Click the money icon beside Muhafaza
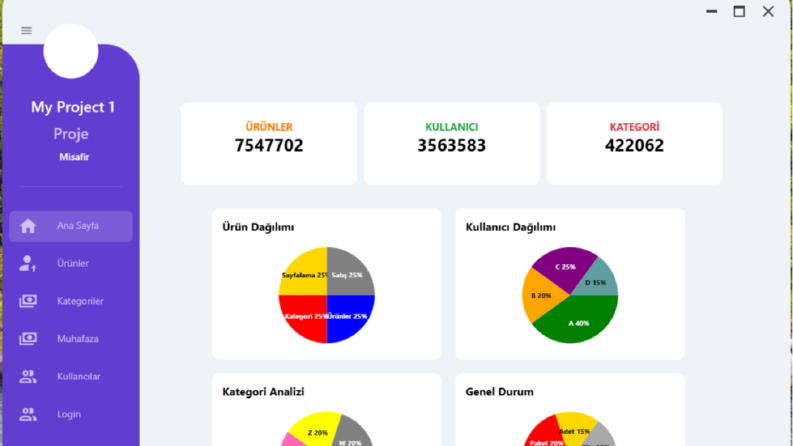Viewport: 793px width, 446px height. tap(28, 338)
